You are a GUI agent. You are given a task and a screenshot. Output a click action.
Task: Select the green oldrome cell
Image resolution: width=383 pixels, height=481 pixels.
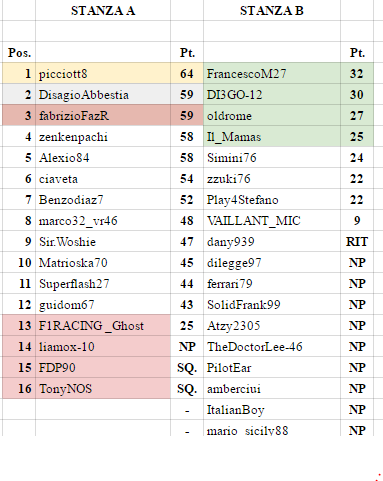[272, 115]
